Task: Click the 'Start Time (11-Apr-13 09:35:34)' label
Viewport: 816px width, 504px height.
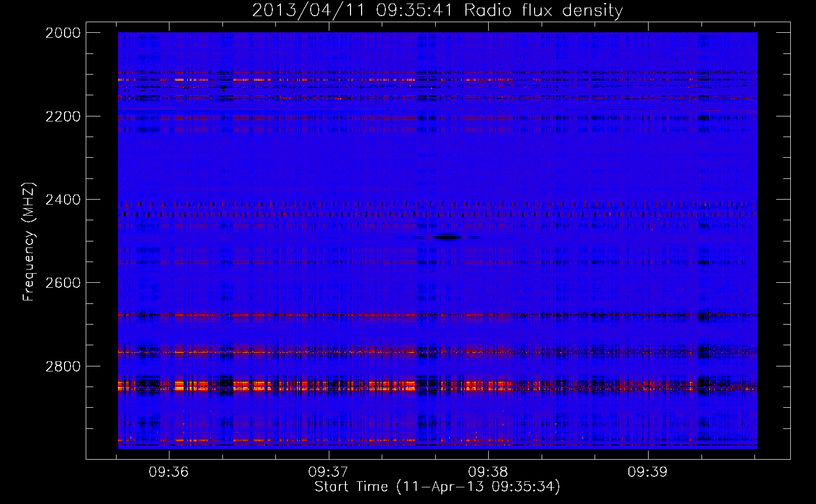Action: point(437,487)
